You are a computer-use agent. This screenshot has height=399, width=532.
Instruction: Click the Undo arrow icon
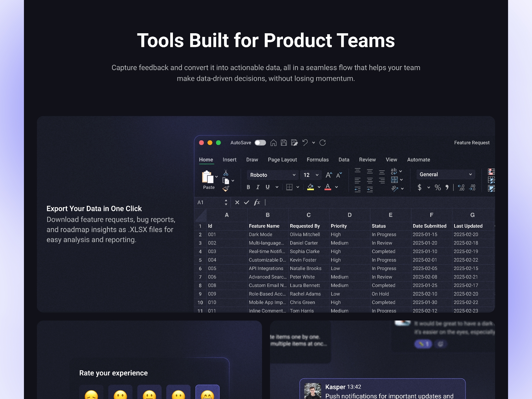coord(305,143)
